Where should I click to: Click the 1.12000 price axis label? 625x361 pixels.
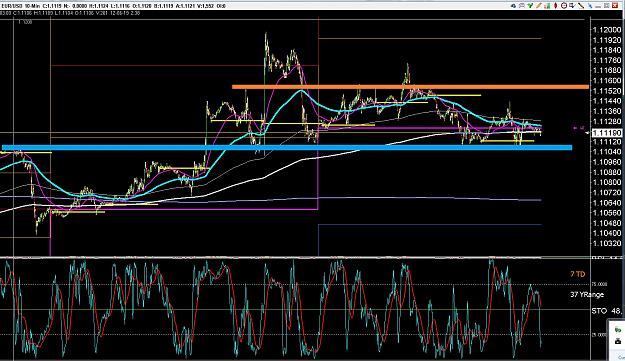click(x=607, y=30)
